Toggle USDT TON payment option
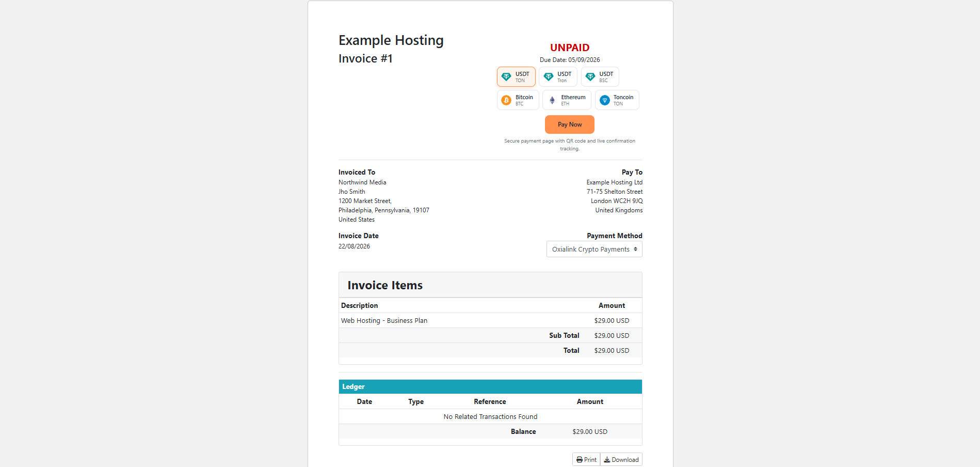The width and height of the screenshot is (980, 467). coord(516,77)
